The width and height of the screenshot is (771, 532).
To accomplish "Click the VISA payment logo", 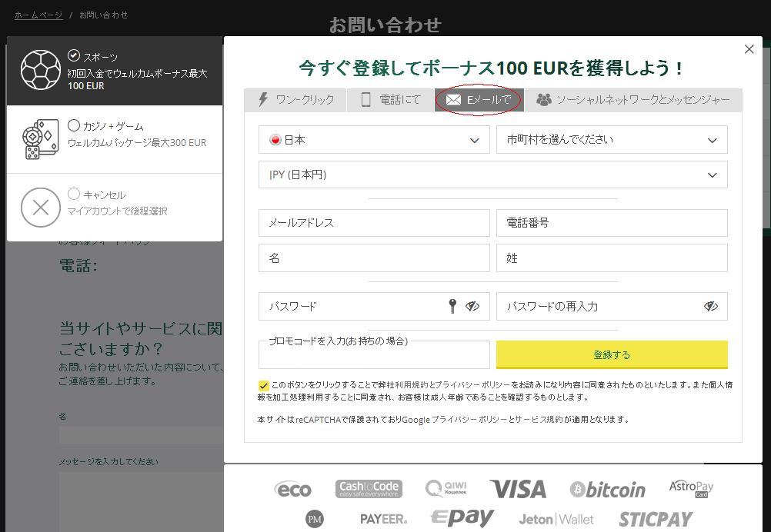I will (x=519, y=489).
